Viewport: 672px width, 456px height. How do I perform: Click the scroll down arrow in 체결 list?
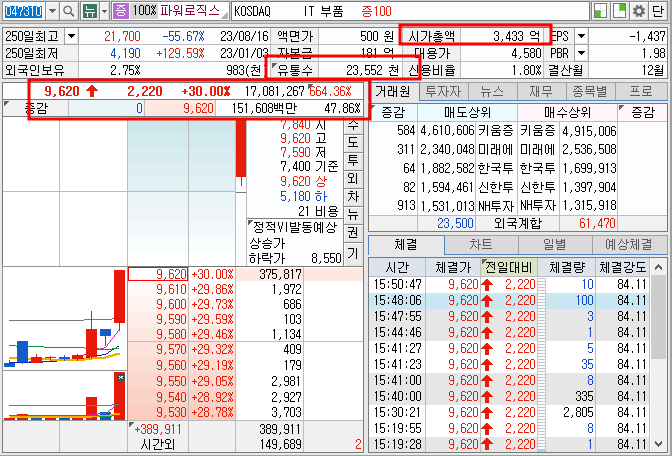click(x=659, y=444)
